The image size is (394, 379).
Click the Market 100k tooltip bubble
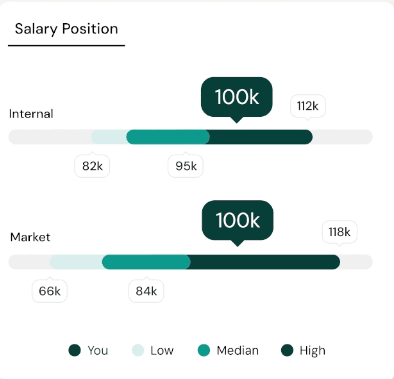[x=238, y=220]
